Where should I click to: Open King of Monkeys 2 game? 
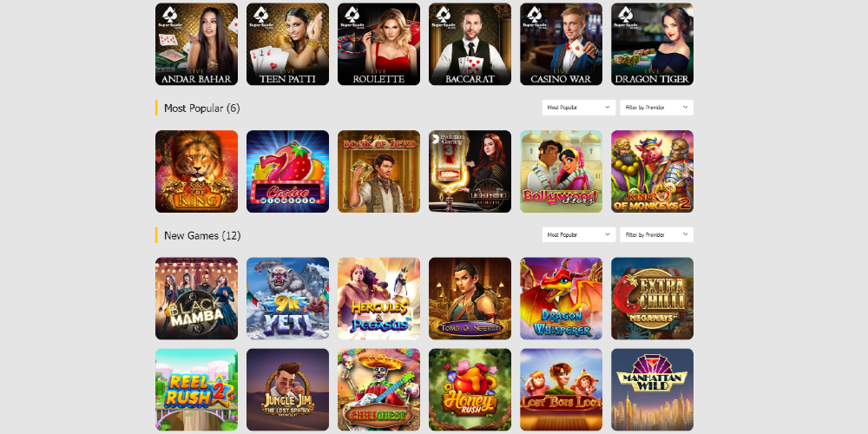(x=652, y=172)
